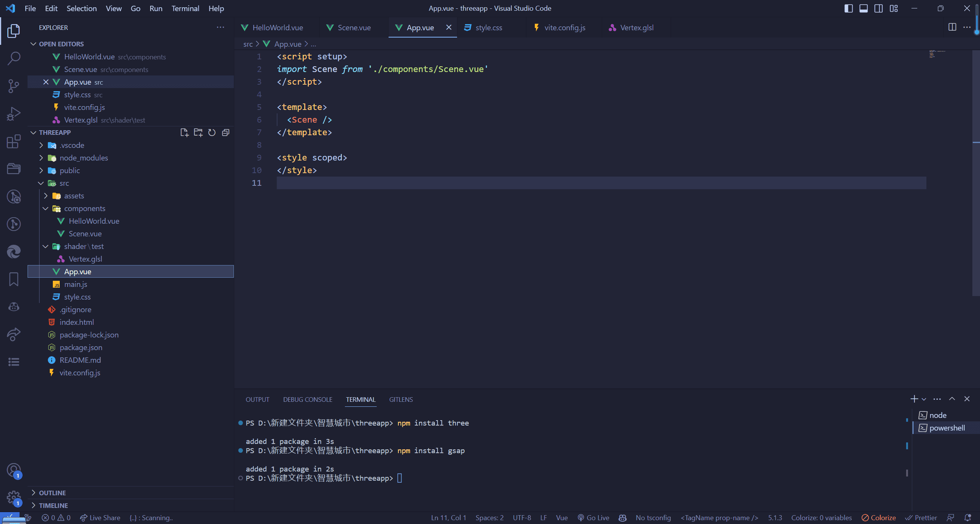Click UTF-8 encoding in status bar
This screenshot has height=524, width=980.
click(x=522, y=518)
